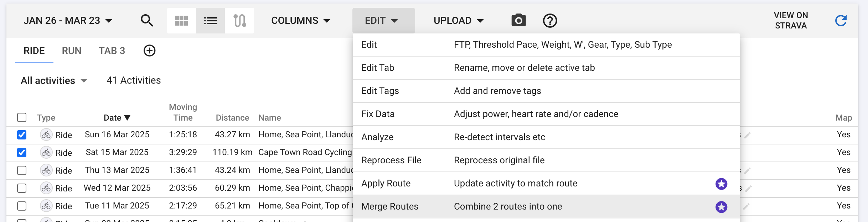
Task: Add a new tab with plus icon
Action: tap(149, 51)
